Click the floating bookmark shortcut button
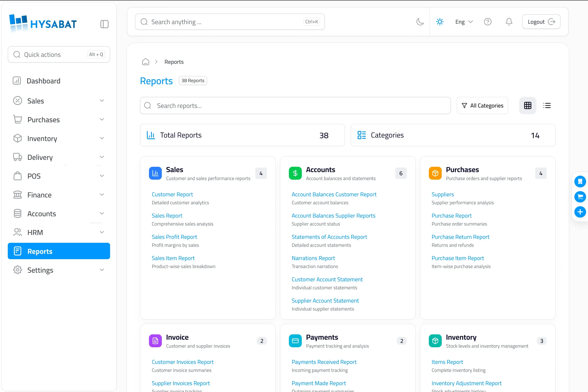 coord(580,181)
